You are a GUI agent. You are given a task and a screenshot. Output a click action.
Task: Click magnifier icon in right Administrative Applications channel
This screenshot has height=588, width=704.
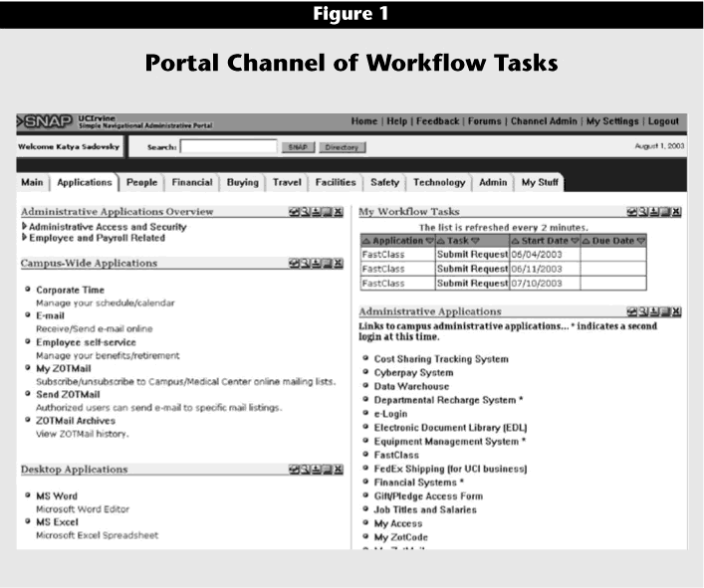point(643,311)
